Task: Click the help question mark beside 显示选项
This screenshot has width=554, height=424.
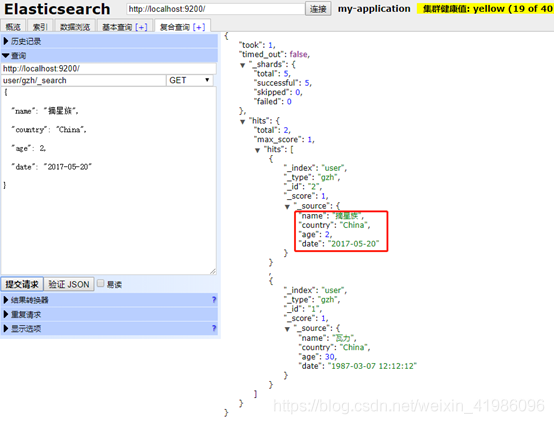Action: tap(214, 328)
